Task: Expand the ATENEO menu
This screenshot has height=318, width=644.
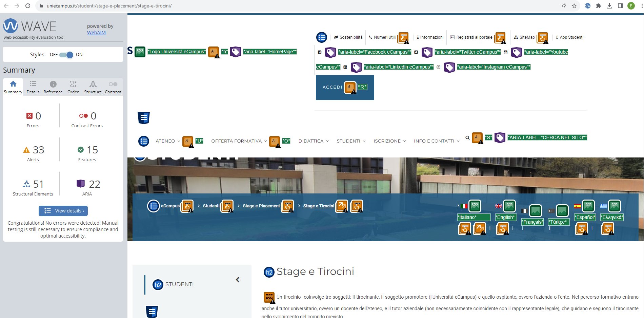Action: (168, 141)
